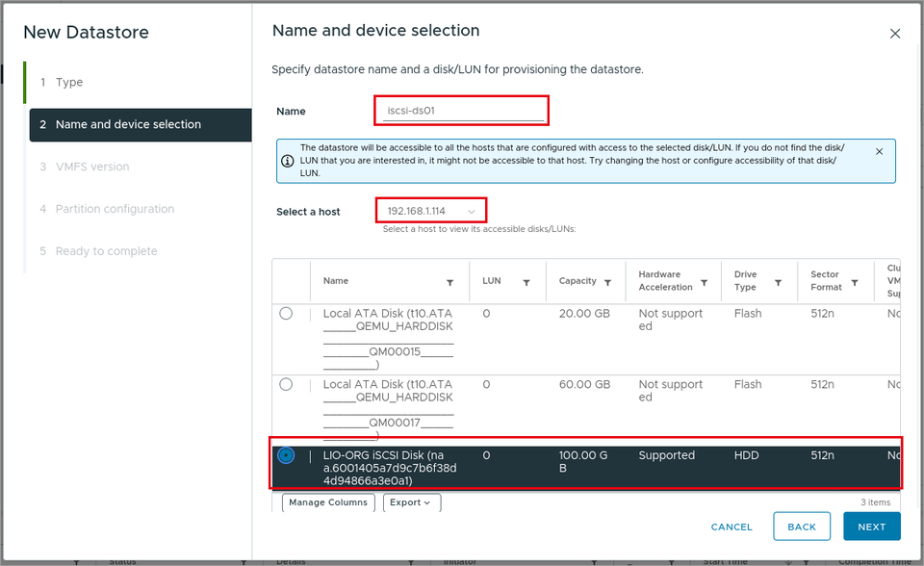This screenshot has height=566, width=924.
Task: Select the 20.00 GB Local ATA Disk
Action: (x=286, y=314)
